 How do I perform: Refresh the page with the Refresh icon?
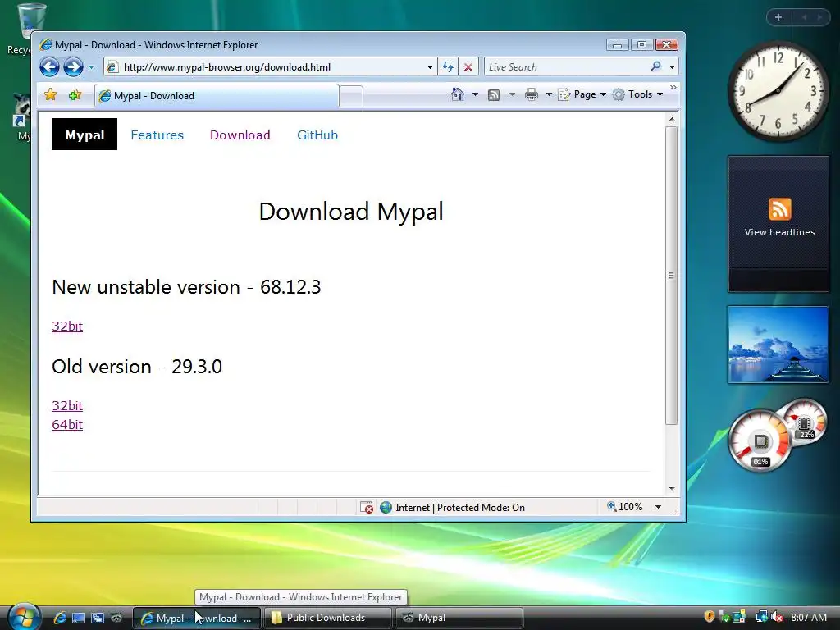[x=448, y=67]
